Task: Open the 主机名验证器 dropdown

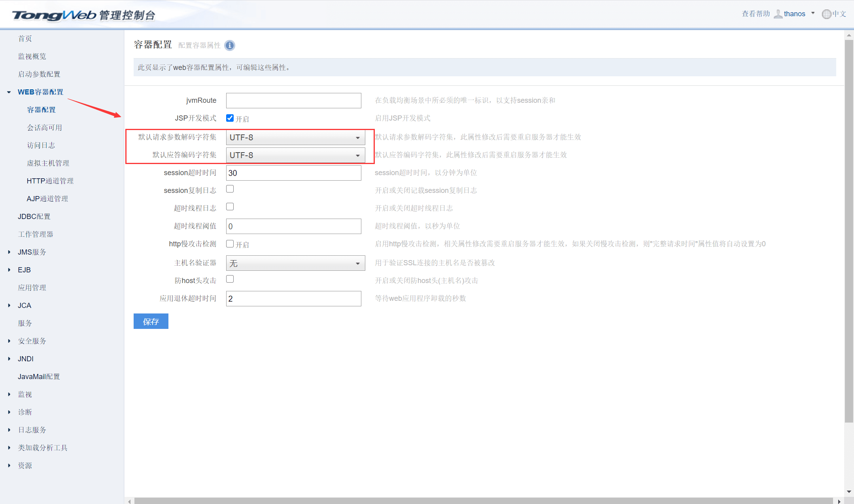Action: click(x=295, y=263)
